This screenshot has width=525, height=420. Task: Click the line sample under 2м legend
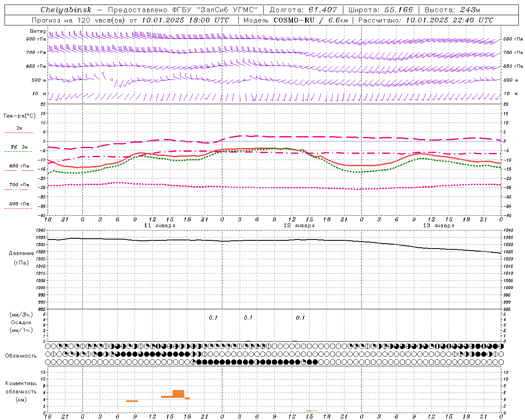[x=19, y=133]
